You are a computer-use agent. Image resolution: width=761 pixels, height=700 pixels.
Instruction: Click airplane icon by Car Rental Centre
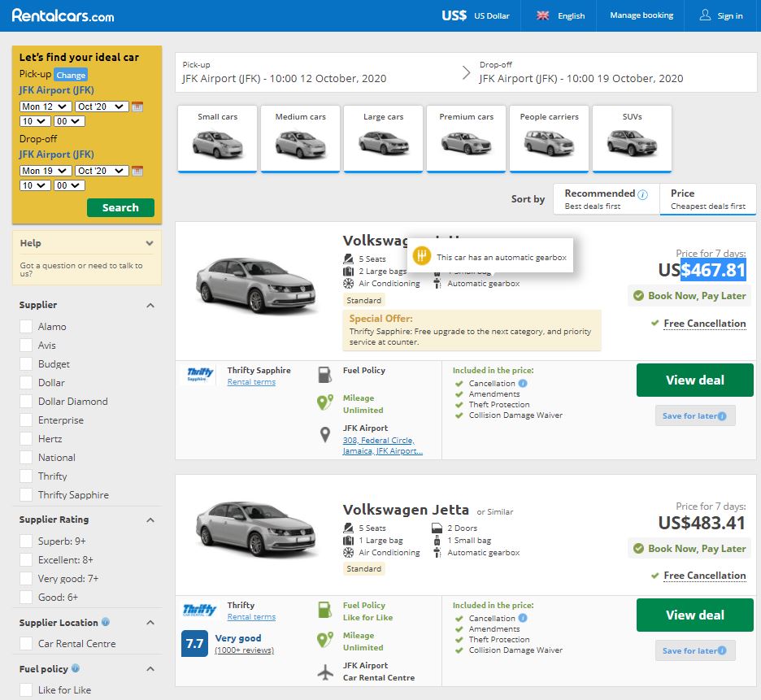[x=325, y=672]
